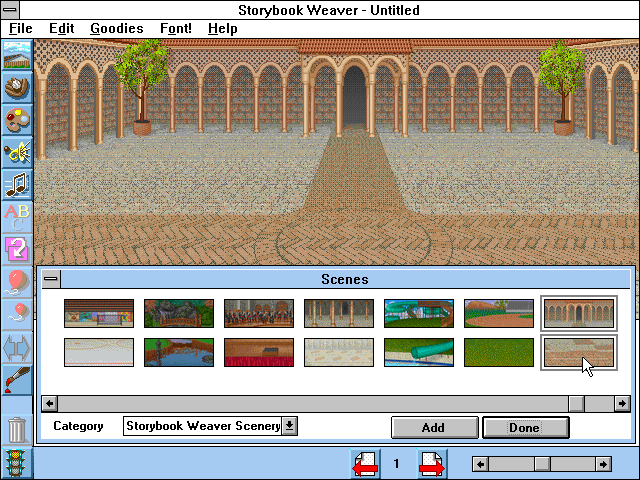Click the bottom scrollbar thumb

(542, 464)
